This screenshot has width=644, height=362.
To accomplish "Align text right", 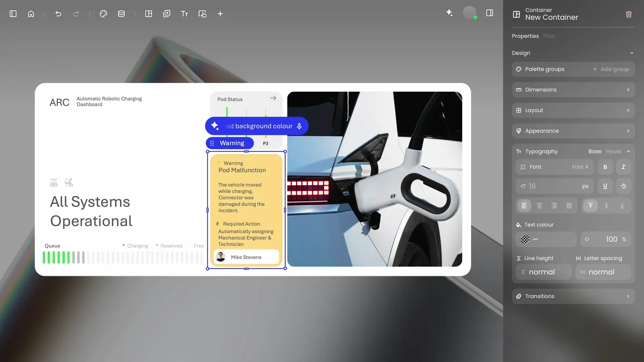I will click(554, 205).
